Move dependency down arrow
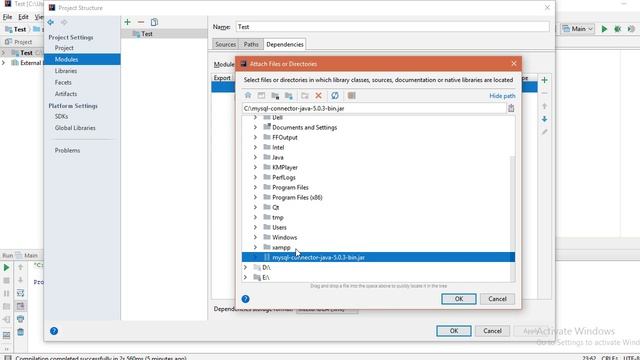The width and height of the screenshot is (640, 360). (544, 119)
